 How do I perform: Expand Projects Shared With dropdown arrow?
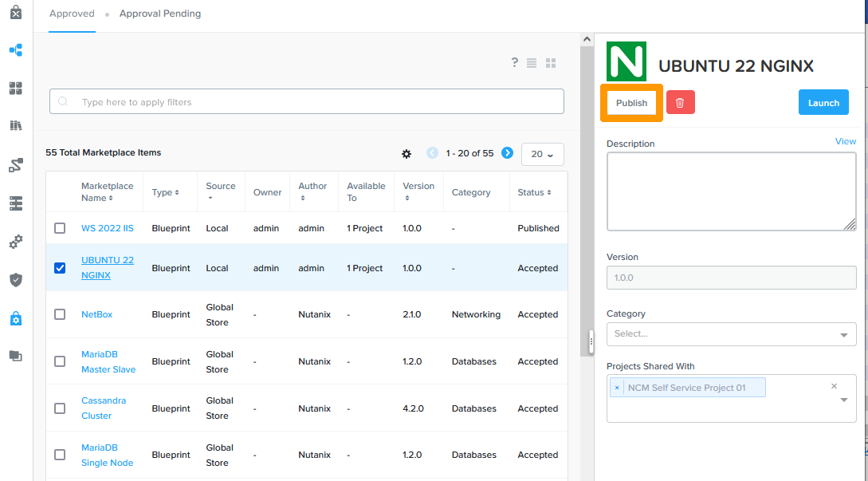click(x=844, y=400)
